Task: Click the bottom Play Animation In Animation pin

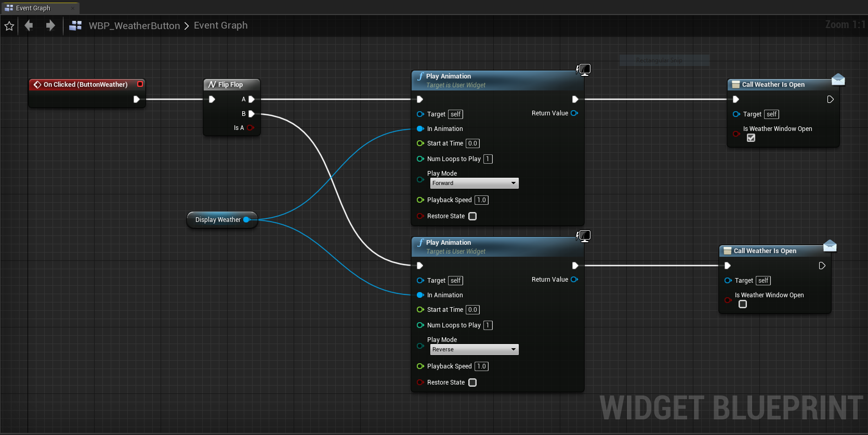Action: tap(420, 295)
